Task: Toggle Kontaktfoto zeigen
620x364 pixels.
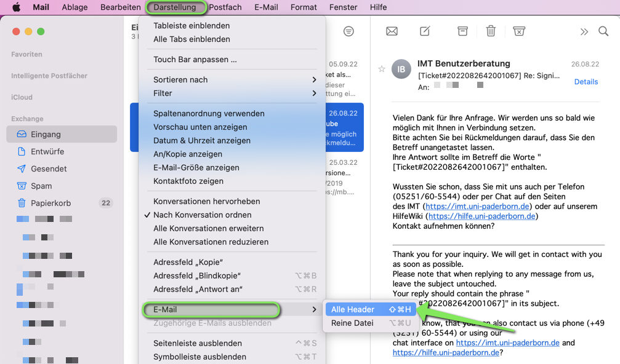Action: (232, 181)
